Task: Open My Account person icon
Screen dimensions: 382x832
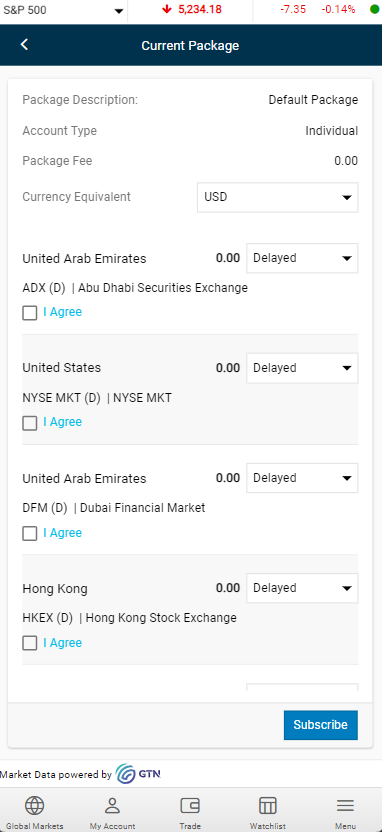Action: [112, 806]
